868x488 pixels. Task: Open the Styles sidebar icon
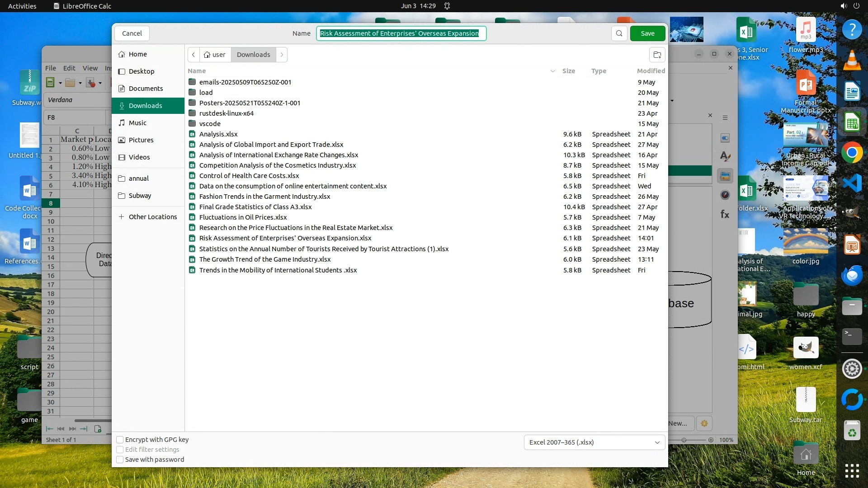click(725, 156)
